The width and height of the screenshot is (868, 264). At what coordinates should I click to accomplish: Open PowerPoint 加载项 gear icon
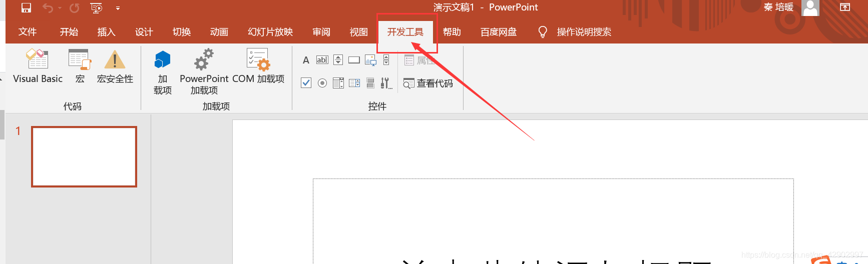tap(204, 71)
